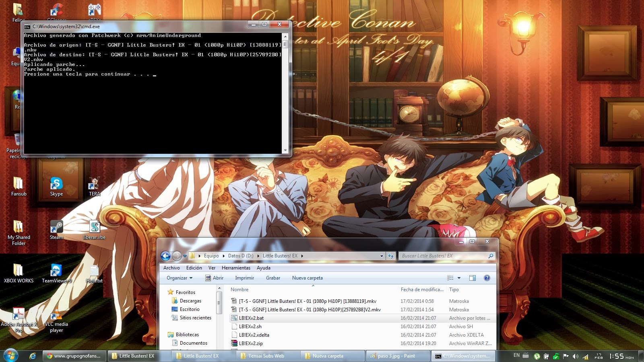Expand the arrow after Little Busters! EX in the path
The height and width of the screenshot is (362, 644).
tap(302, 256)
